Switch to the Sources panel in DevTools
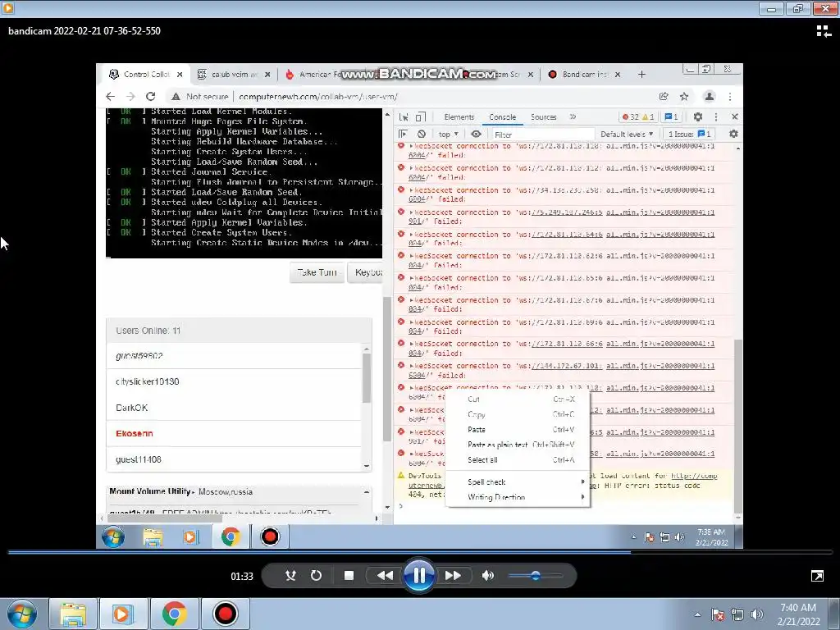The width and height of the screenshot is (840, 630). pyautogui.click(x=544, y=116)
